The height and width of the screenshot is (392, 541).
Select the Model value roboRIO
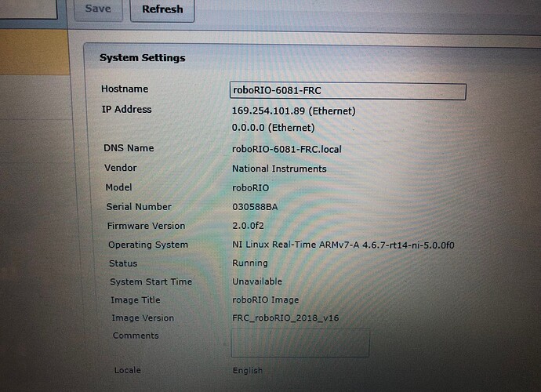click(250, 188)
